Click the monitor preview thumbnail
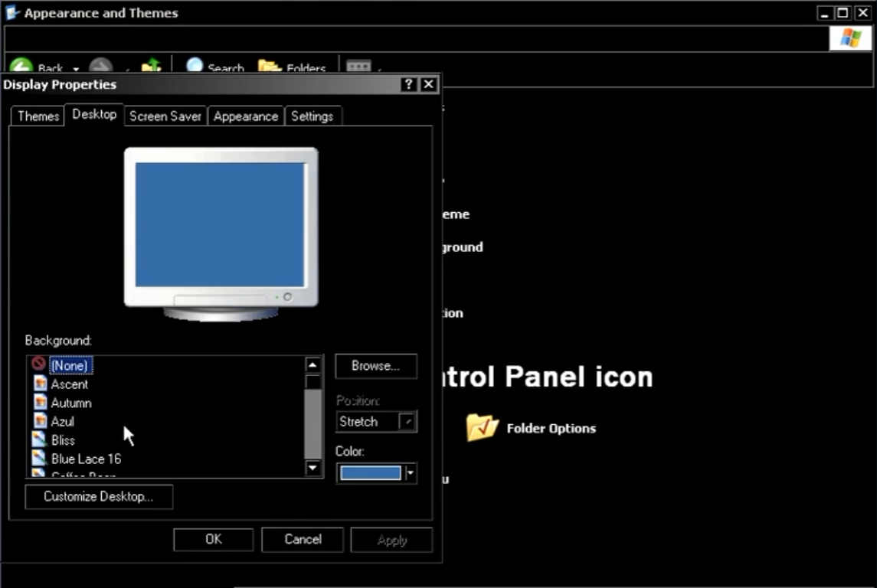The width and height of the screenshot is (877, 588). pyautogui.click(x=221, y=234)
